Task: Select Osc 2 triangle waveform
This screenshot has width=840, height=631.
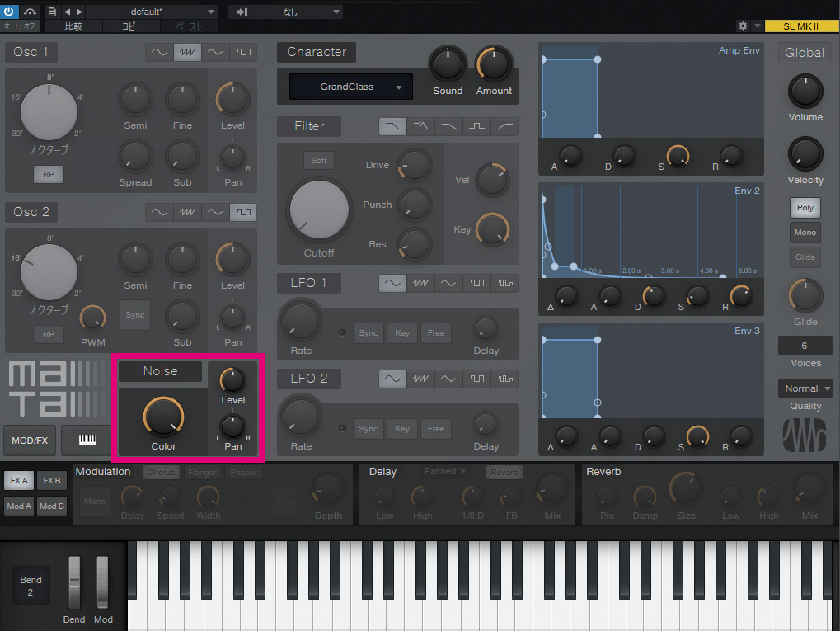Action: pyautogui.click(x=215, y=212)
